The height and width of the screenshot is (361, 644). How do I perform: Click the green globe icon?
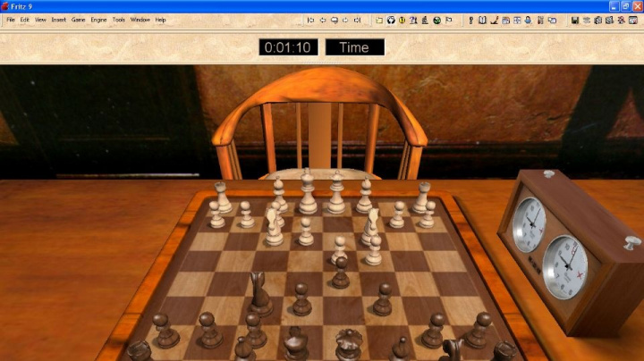[437, 20]
